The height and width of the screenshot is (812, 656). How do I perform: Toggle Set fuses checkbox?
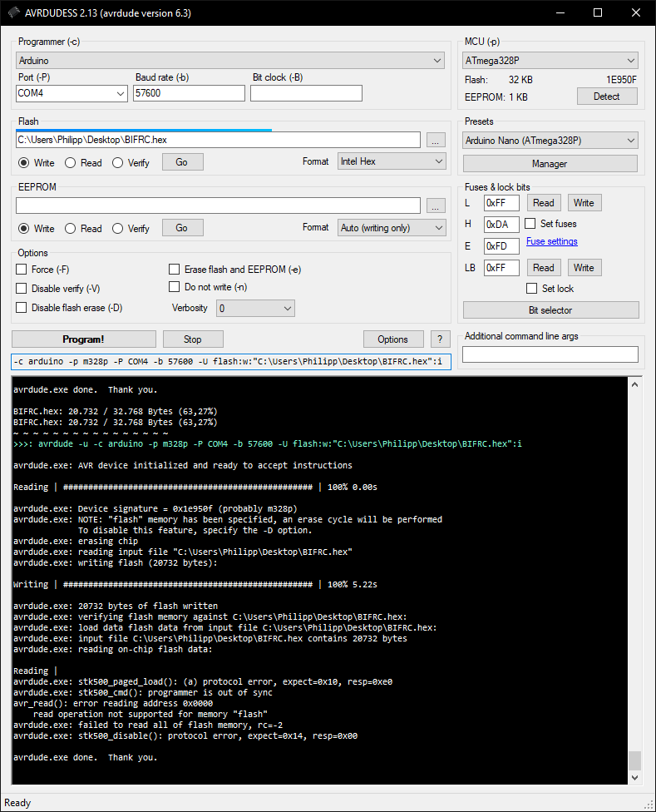click(530, 224)
